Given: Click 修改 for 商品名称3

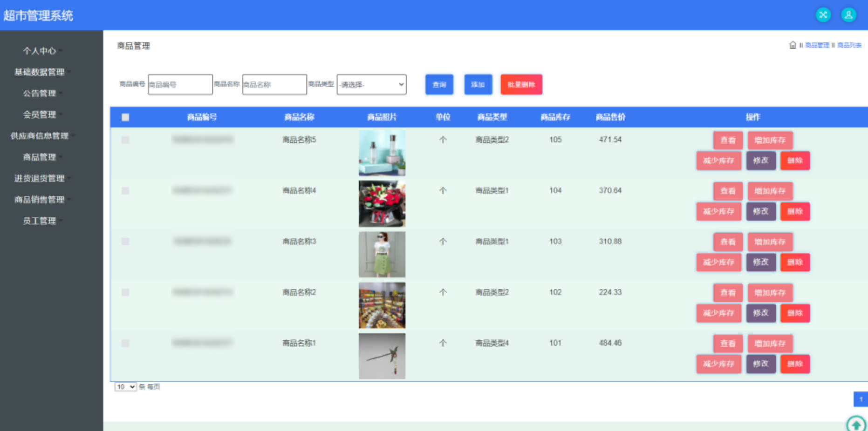Looking at the screenshot, I should 761,262.
